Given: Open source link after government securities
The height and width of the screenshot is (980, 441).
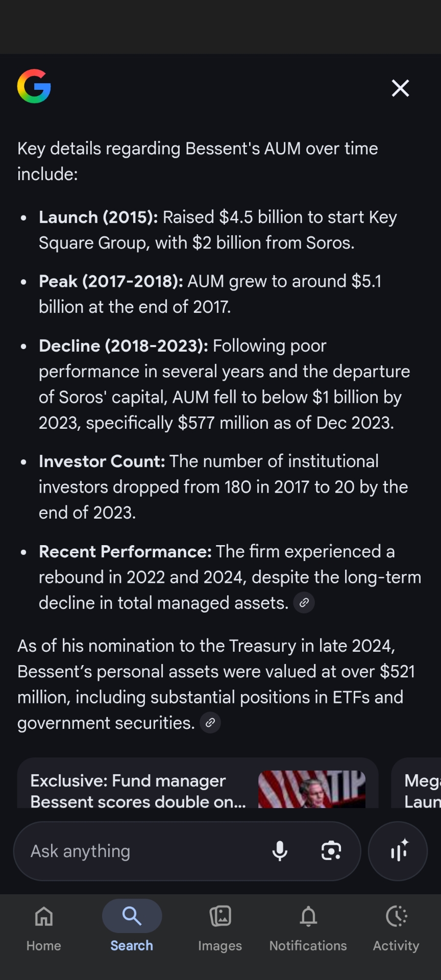Looking at the screenshot, I should pos(210,723).
